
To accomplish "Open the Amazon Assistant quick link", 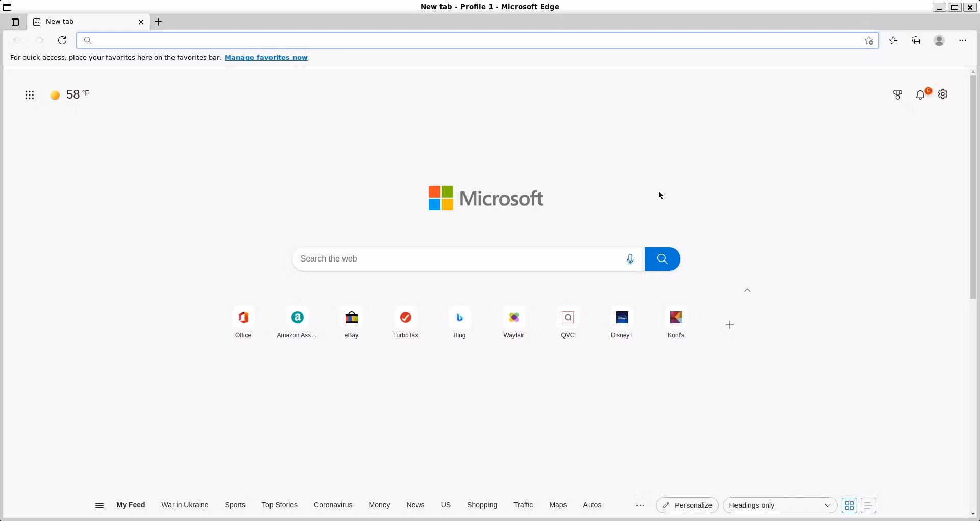I will [x=298, y=323].
